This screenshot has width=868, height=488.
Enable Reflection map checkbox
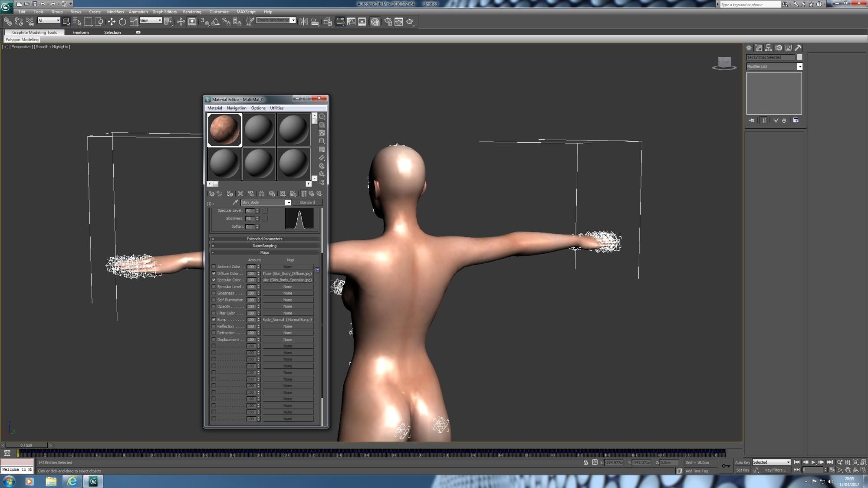pos(214,326)
